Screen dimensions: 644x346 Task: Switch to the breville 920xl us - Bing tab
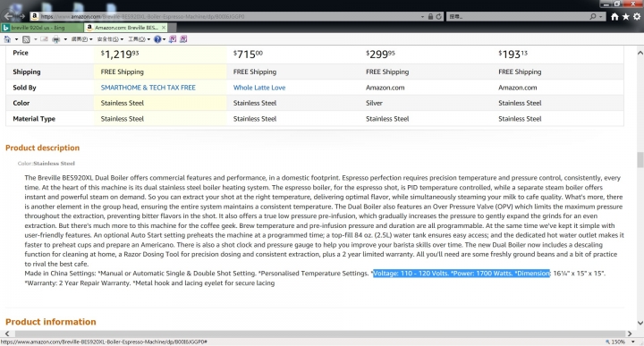click(x=42, y=28)
